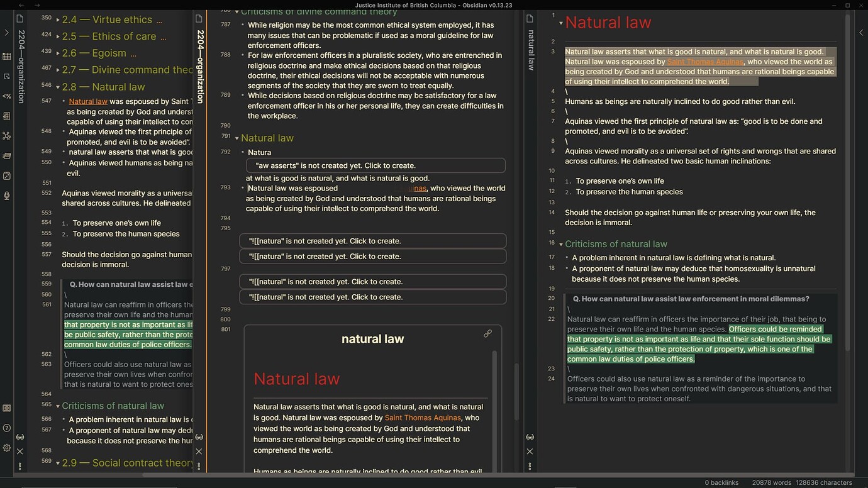The height and width of the screenshot is (488, 868).
Task: Open the table insertion icon in the ribbon
Action: 6,56
